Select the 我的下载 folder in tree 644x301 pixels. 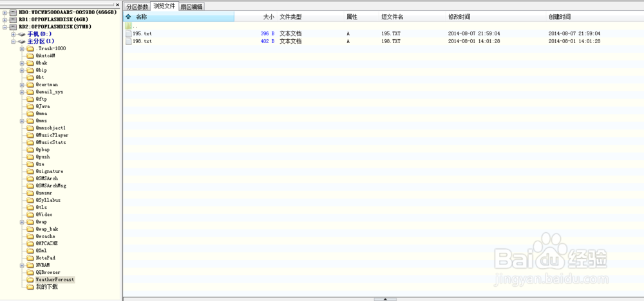pyautogui.click(x=46, y=287)
